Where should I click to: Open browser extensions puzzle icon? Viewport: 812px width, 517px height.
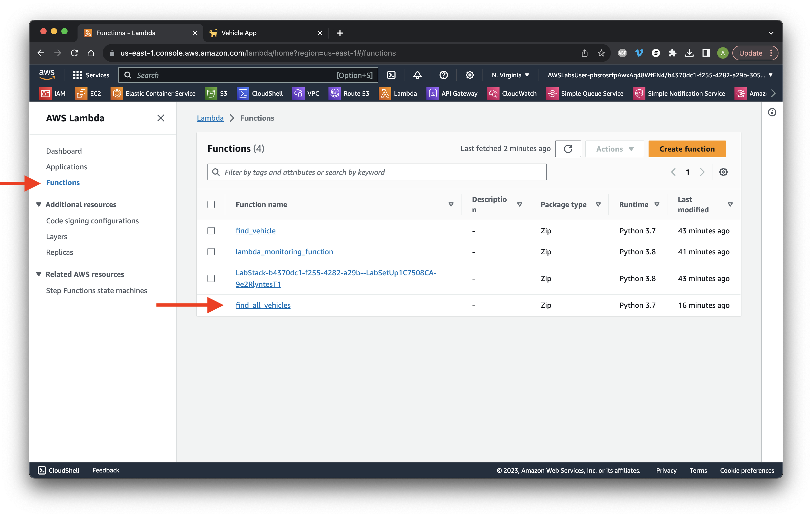(x=672, y=53)
